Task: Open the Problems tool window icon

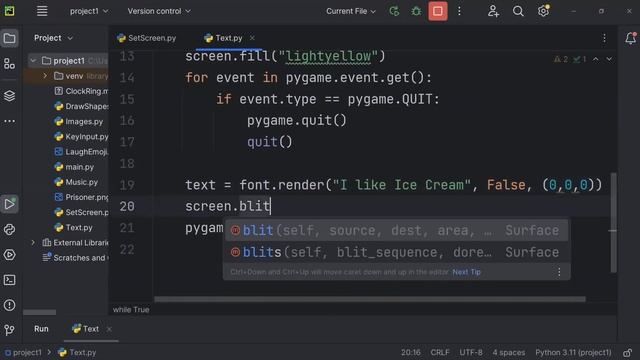Action: coord(9,305)
